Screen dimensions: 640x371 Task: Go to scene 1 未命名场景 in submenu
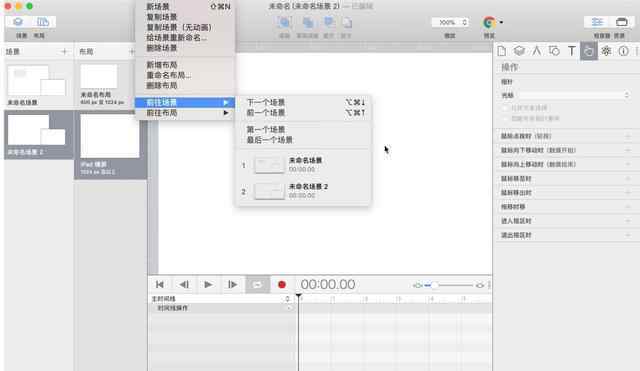tap(304, 164)
